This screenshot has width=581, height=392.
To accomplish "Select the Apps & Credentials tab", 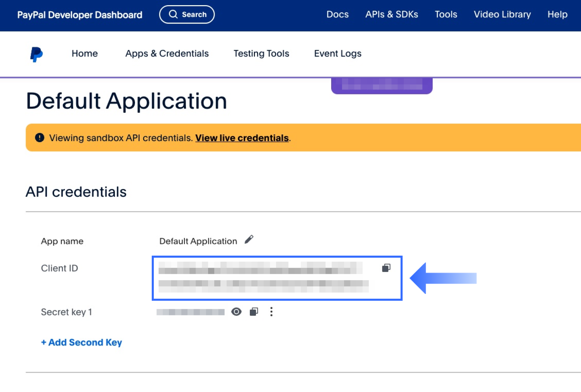I will pos(167,54).
